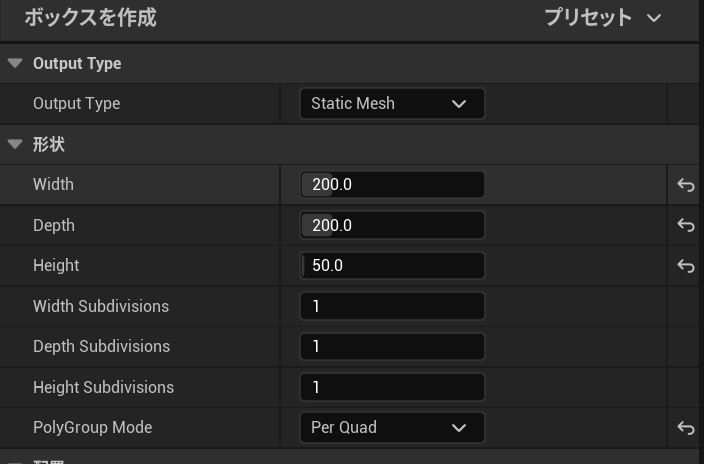The width and height of the screenshot is (704, 464).
Task: Reset Width to default value
Action: (686, 185)
